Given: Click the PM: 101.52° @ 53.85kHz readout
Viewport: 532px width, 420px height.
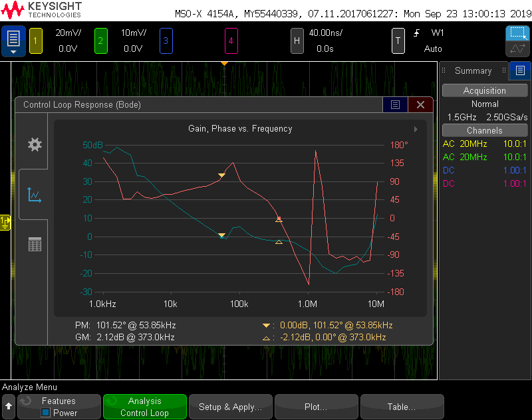Looking at the screenshot, I should [x=126, y=326].
